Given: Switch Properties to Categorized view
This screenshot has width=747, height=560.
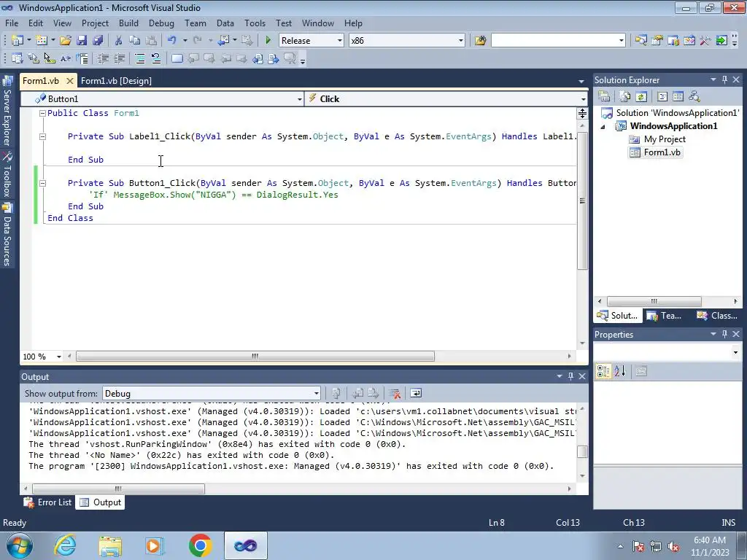Looking at the screenshot, I should click(x=603, y=371).
